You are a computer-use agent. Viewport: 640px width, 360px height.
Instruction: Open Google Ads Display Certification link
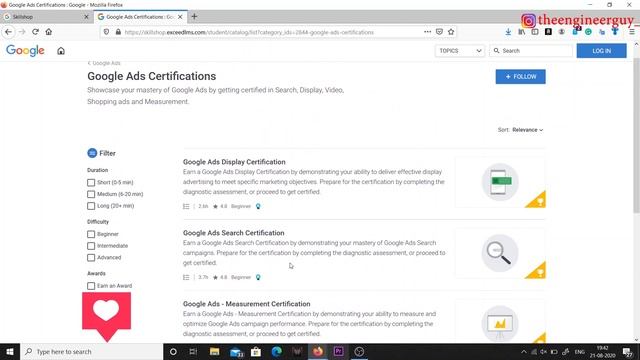click(234, 162)
